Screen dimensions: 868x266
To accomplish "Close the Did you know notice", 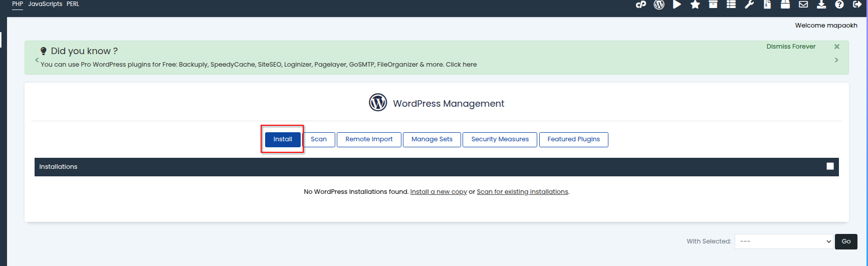I will [x=836, y=47].
